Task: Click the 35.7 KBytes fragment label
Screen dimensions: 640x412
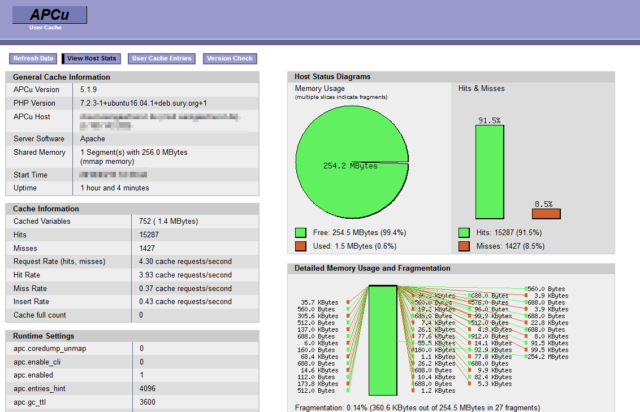Action: click(320, 303)
